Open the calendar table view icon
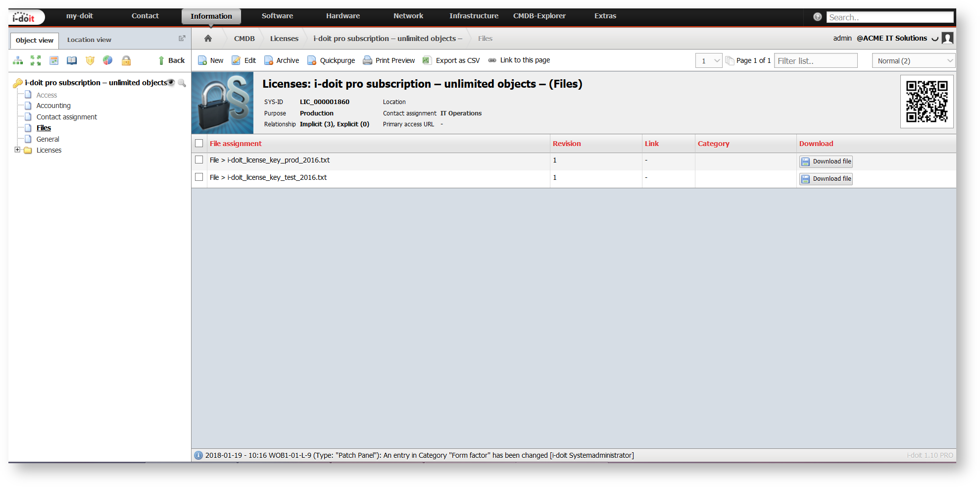The image size is (980, 487). click(54, 60)
